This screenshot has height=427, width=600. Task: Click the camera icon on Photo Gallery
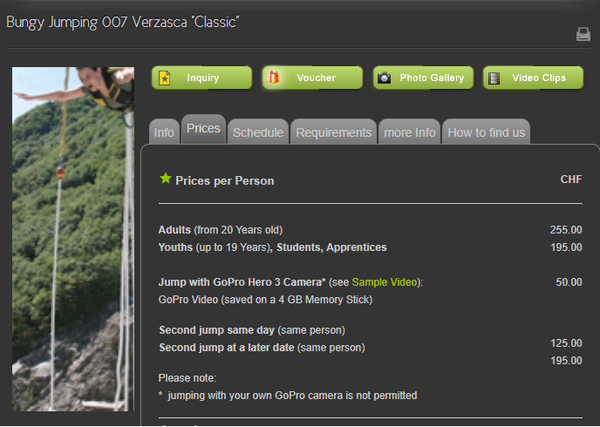pyautogui.click(x=385, y=78)
